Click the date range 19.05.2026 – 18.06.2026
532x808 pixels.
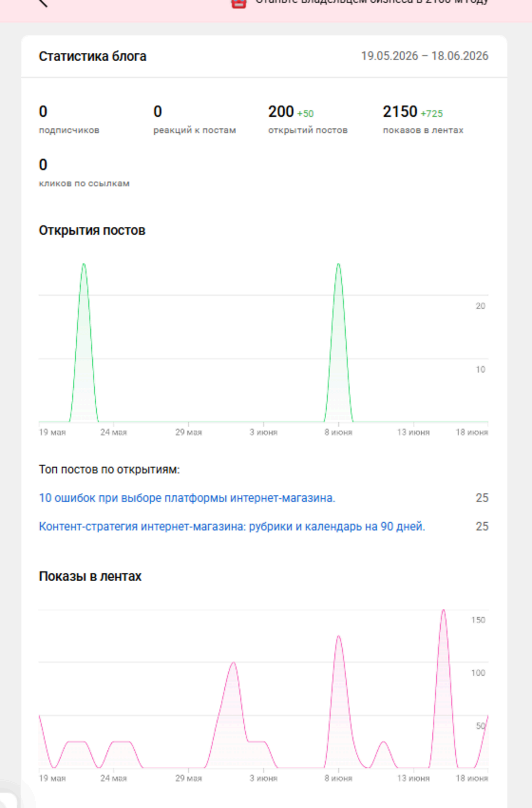coord(425,56)
